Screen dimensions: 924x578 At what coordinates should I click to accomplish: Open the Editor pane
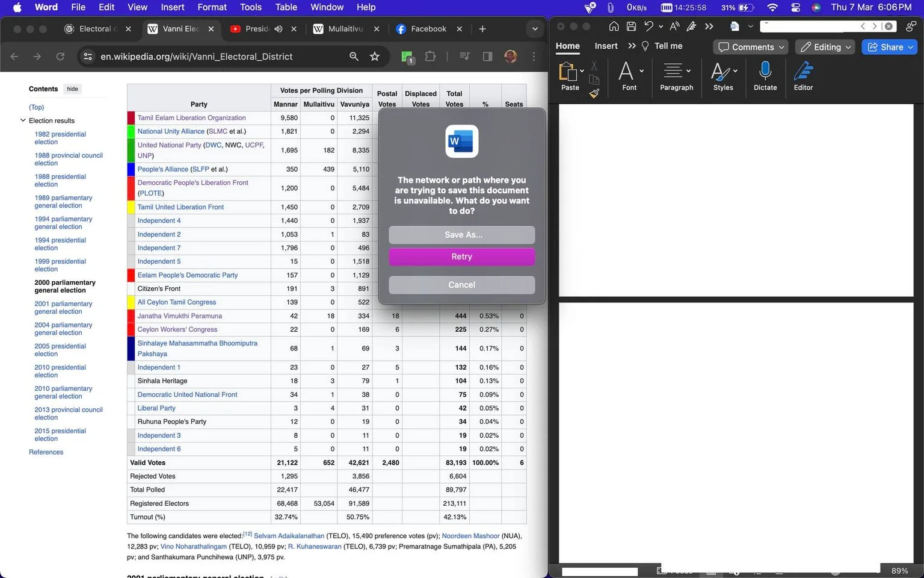(x=803, y=75)
